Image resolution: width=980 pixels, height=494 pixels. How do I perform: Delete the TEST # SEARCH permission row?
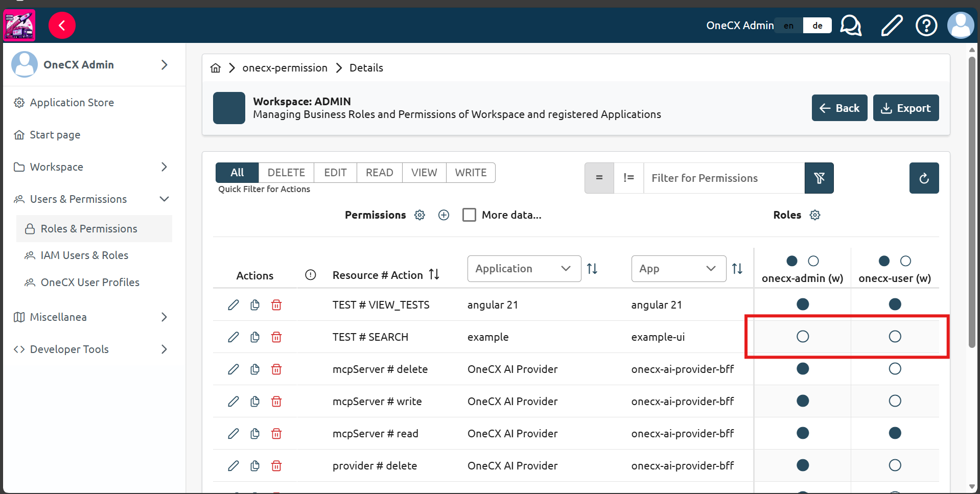click(276, 337)
